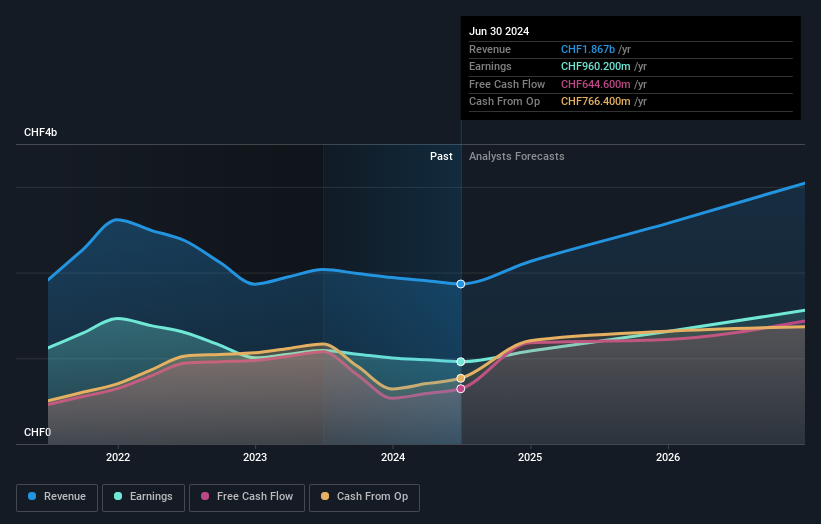Click the pink Free Cash Flow legend dot

(x=205, y=496)
